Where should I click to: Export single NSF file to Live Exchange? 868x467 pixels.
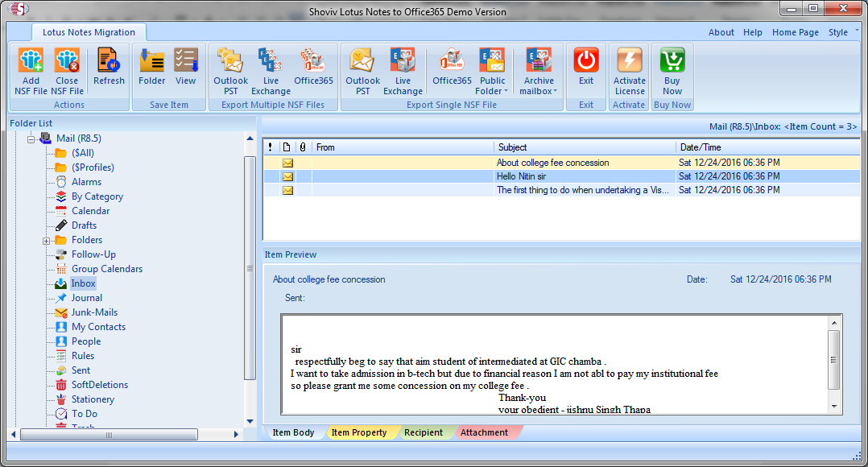(x=403, y=72)
